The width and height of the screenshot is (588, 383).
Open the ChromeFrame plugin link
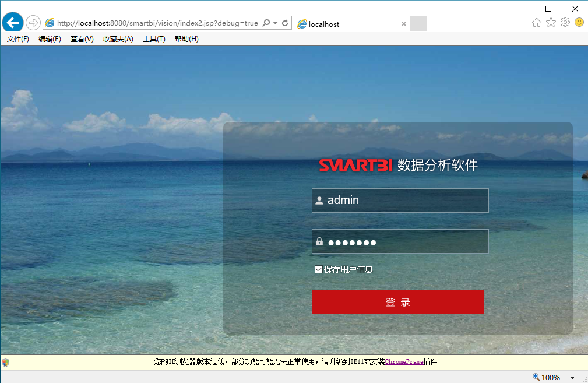click(404, 361)
